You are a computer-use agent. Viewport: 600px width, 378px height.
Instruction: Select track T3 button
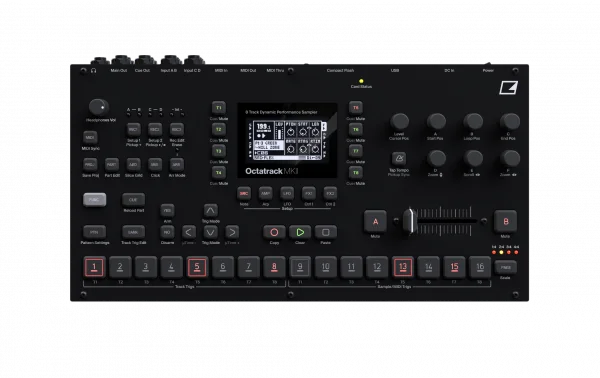coord(218,151)
